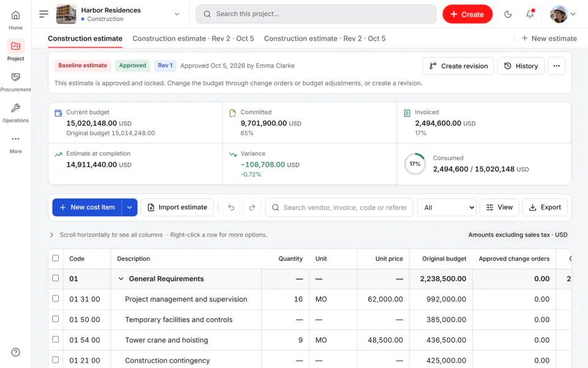This screenshot has width=588, height=368.
Task: Open the estimate ellipsis more menu
Action: point(557,66)
